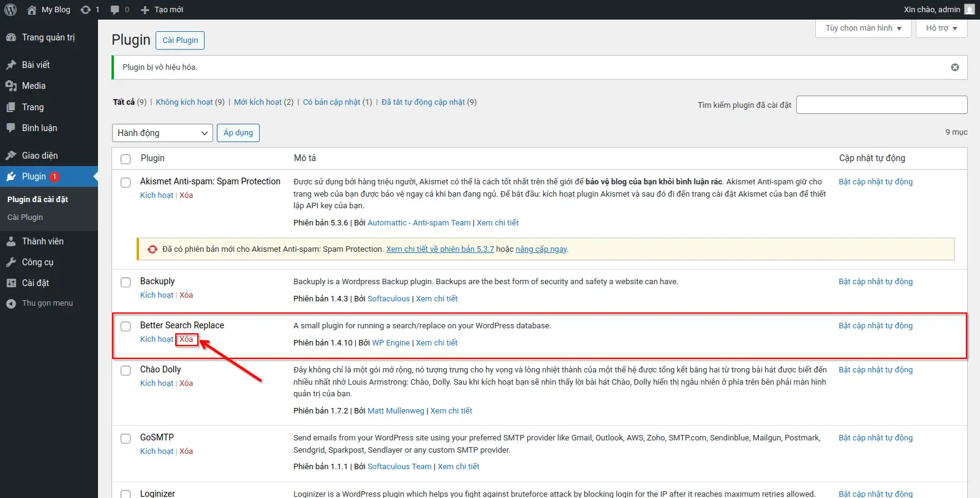This screenshot has width=980, height=498.
Task: Click the Cài đặt settings icon
Action: coord(11,283)
